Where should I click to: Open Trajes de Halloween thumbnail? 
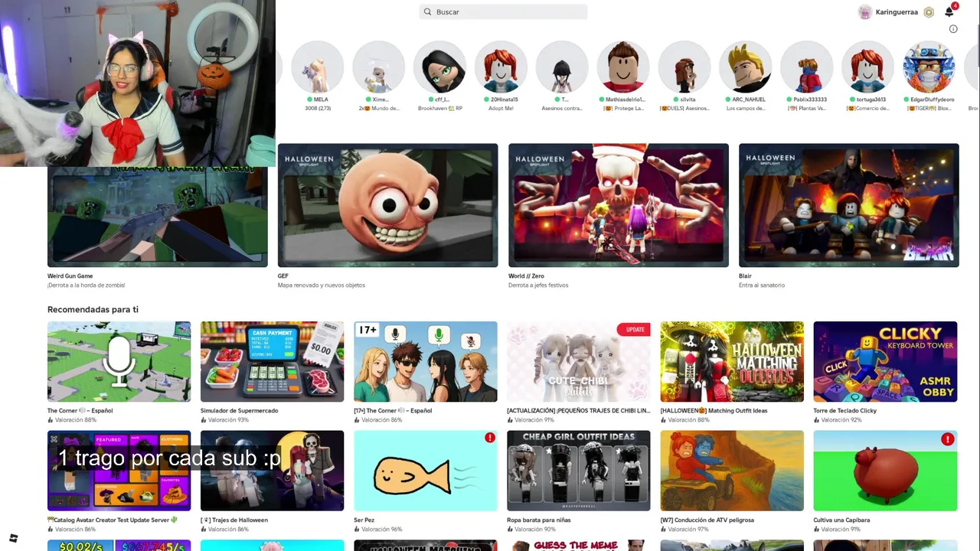point(272,471)
